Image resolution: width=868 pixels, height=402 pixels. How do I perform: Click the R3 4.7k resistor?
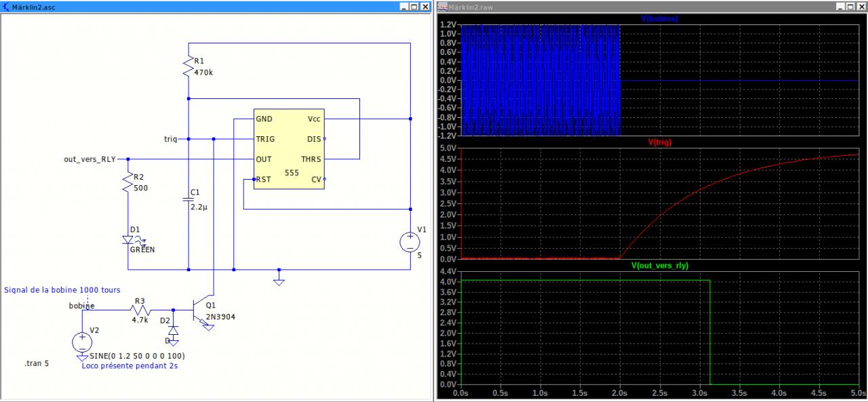[140, 310]
